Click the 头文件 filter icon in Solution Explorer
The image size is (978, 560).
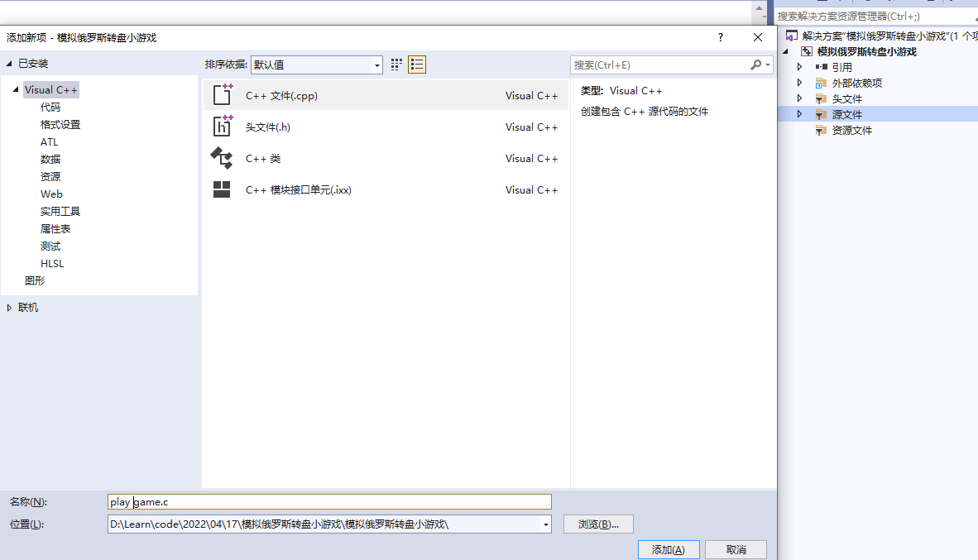click(821, 98)
